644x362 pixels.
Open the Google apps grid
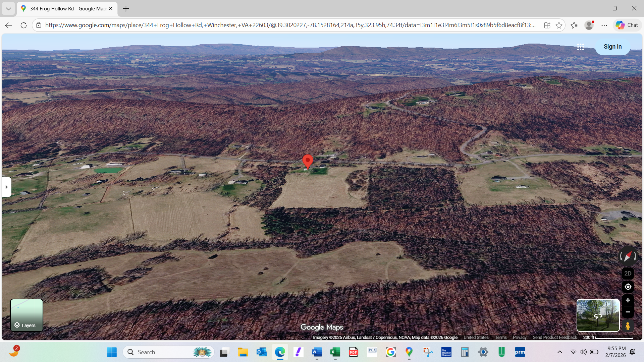(x=581, y=47)
